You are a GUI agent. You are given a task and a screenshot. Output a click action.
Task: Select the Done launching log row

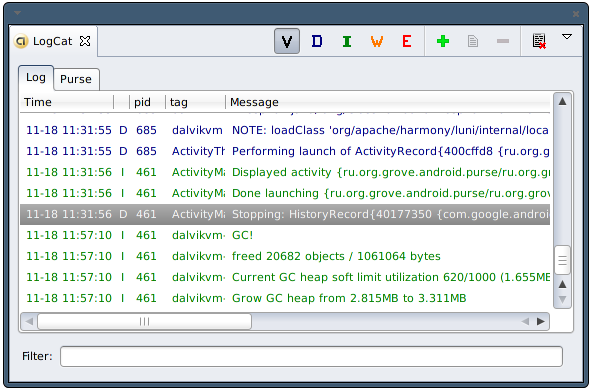[285, 193]
